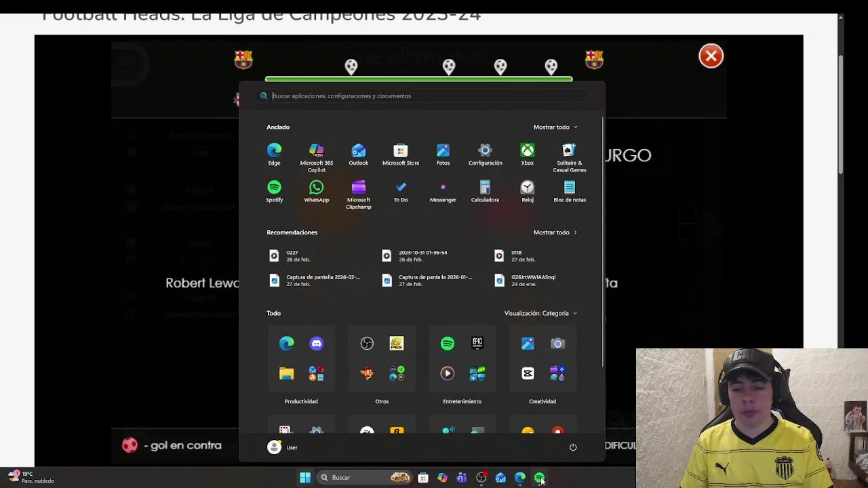The image size is (868, 488).
Task: Open media player in Entretenimiento group
Action: (x=448, y=373)
